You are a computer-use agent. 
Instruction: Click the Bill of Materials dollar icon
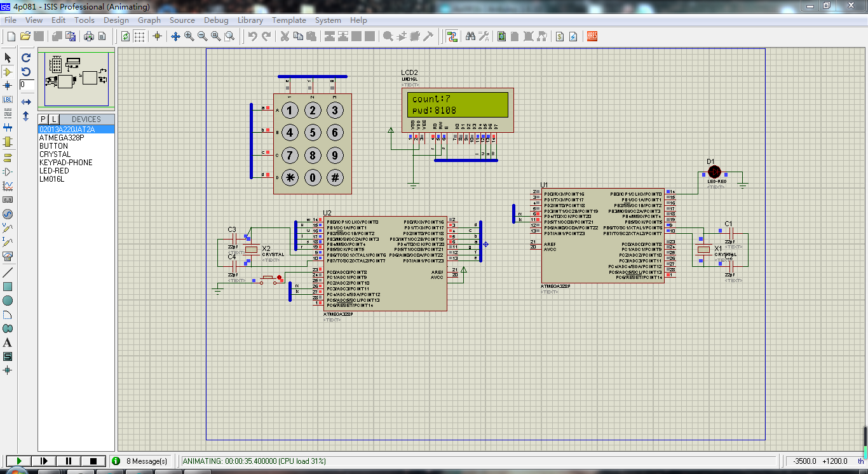click(x=559, y=36)
